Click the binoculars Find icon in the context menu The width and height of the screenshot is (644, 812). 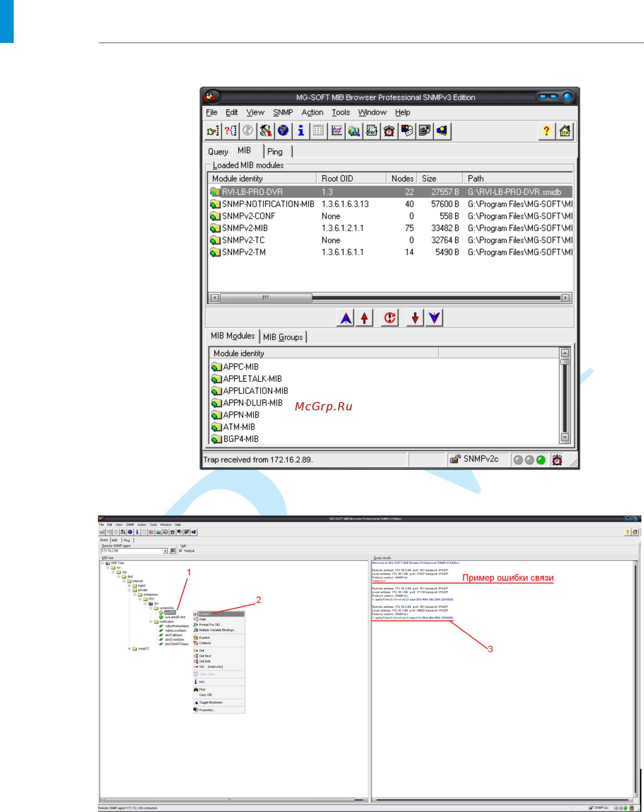coord(196,689)
